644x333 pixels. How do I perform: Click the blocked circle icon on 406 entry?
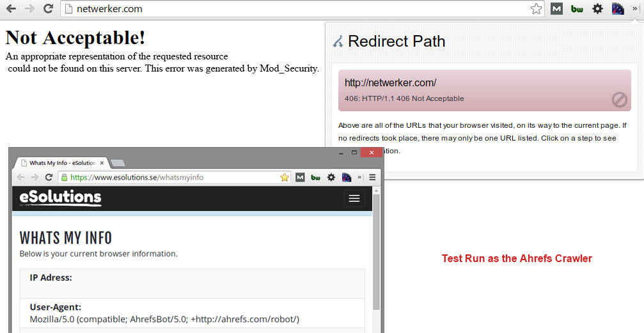coord(619,100)
